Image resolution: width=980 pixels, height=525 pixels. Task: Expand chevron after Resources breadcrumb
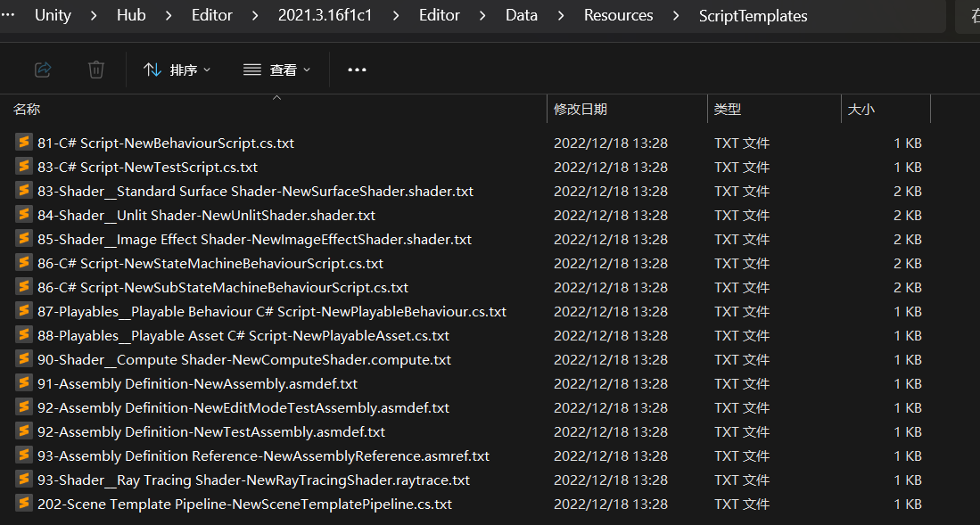(x=676, y=16)
